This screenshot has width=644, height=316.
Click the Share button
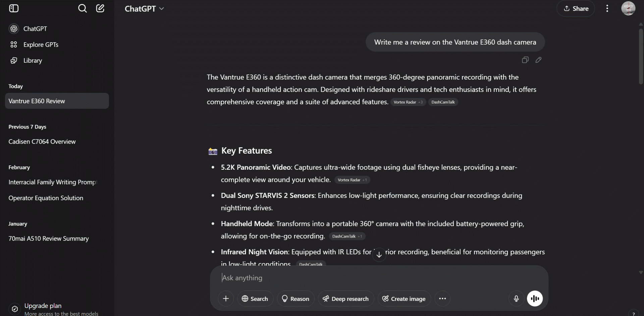pos(576,8)
